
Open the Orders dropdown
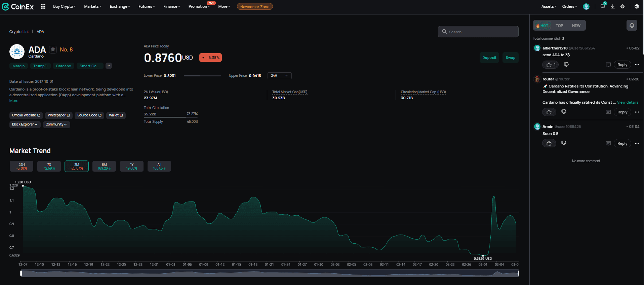point(569,6)
